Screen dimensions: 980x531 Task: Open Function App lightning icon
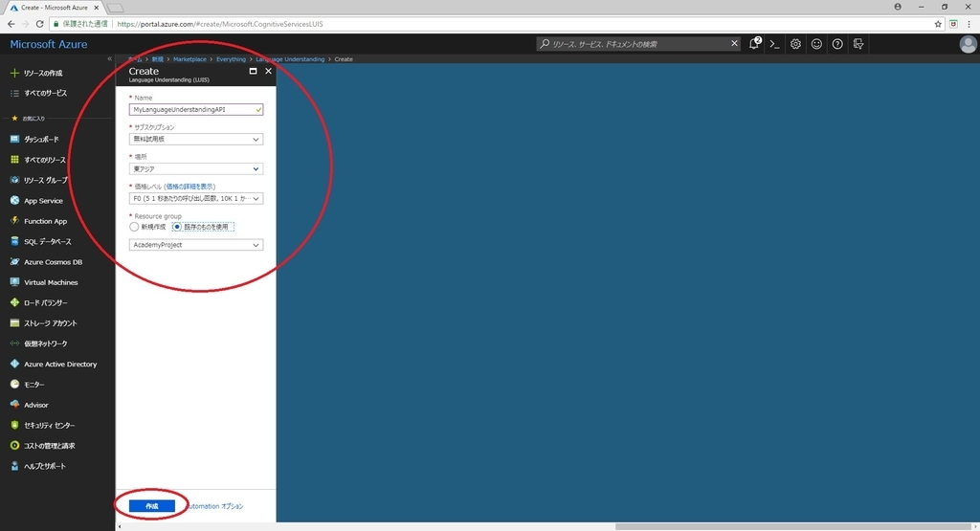coord(14,221)
